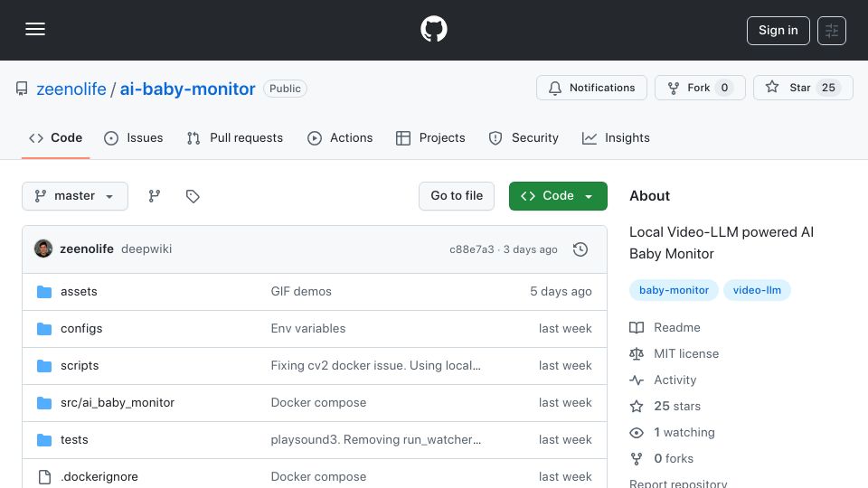Click the Sign in button

778,31
